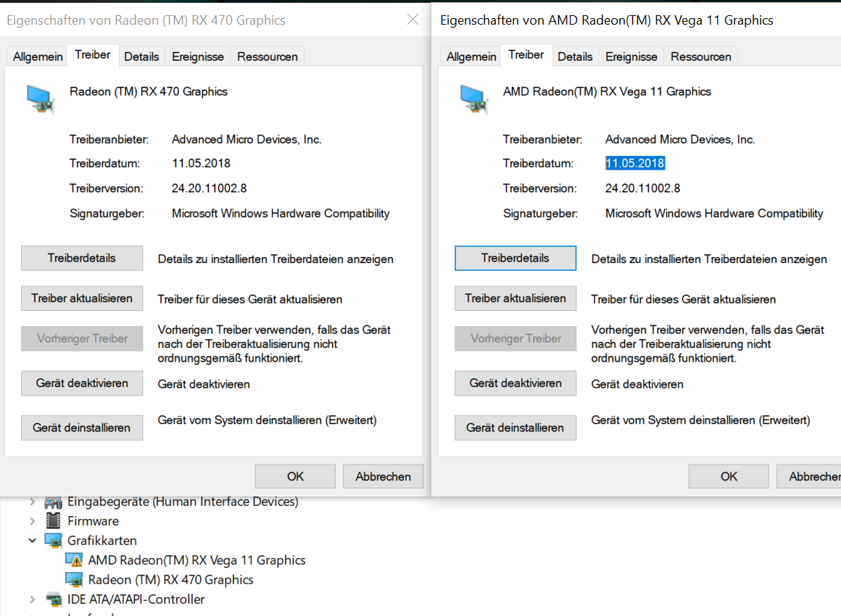
Task: Click the RX 470 dialog display adapter icon
Action: [40, 99]
